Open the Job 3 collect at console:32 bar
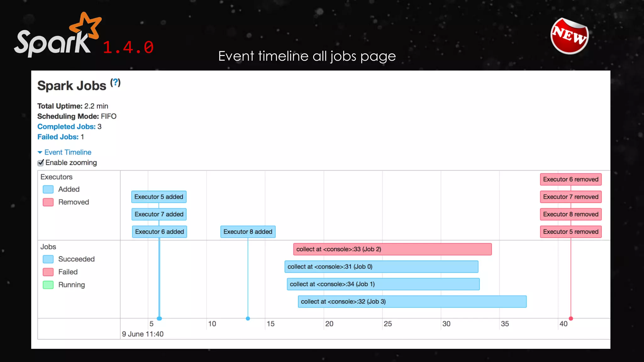Image resolution: width=644 pixels, height=362 pixels. point(412,302)
